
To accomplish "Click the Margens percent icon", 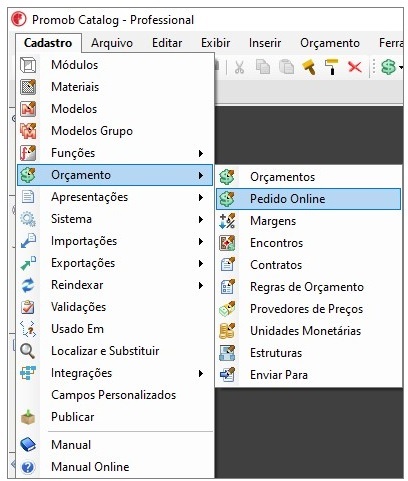I will coord(227,221).
